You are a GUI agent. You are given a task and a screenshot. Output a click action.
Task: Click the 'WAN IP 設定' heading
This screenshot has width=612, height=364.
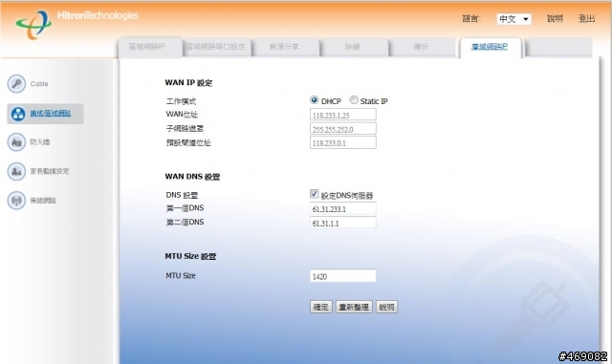click(x=188, y=83)
